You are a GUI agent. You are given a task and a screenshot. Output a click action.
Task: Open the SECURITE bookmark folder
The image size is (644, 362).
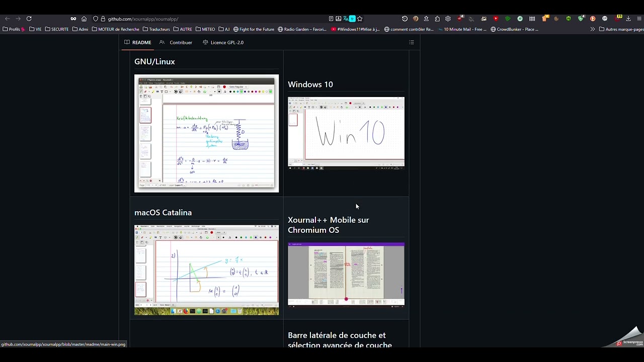[57, 29]
